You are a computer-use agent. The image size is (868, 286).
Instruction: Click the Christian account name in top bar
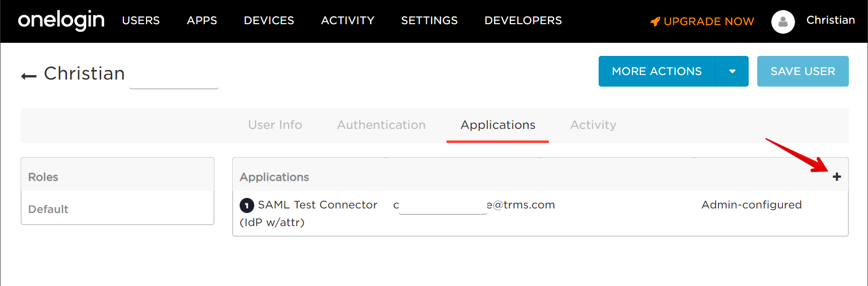coord(831,20)
